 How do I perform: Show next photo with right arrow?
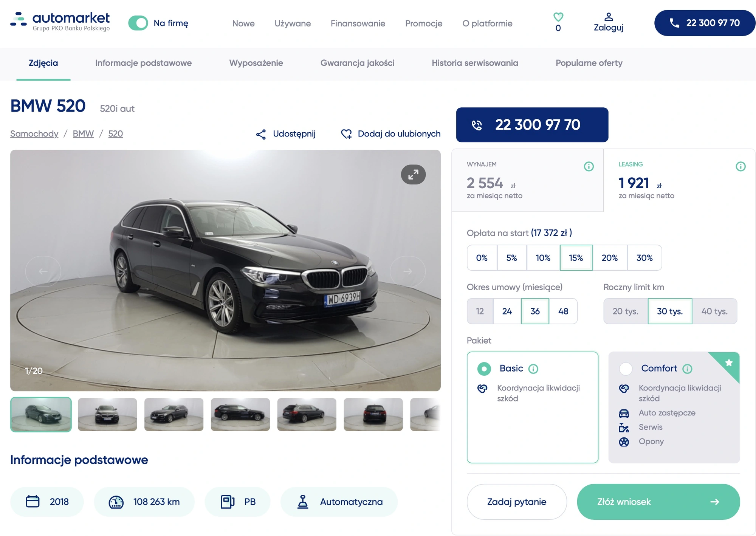coord(407,271)
